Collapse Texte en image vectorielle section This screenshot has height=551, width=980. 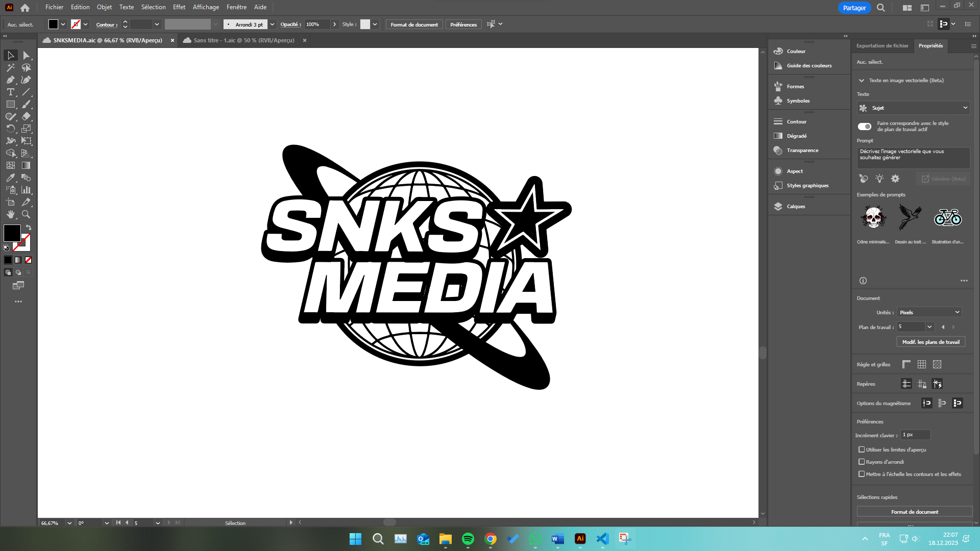862,80
